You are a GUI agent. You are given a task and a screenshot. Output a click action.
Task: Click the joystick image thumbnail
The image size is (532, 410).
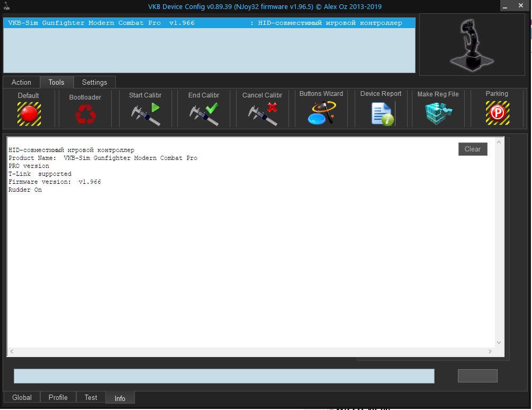pyautogui.click(x=472, y=44)
